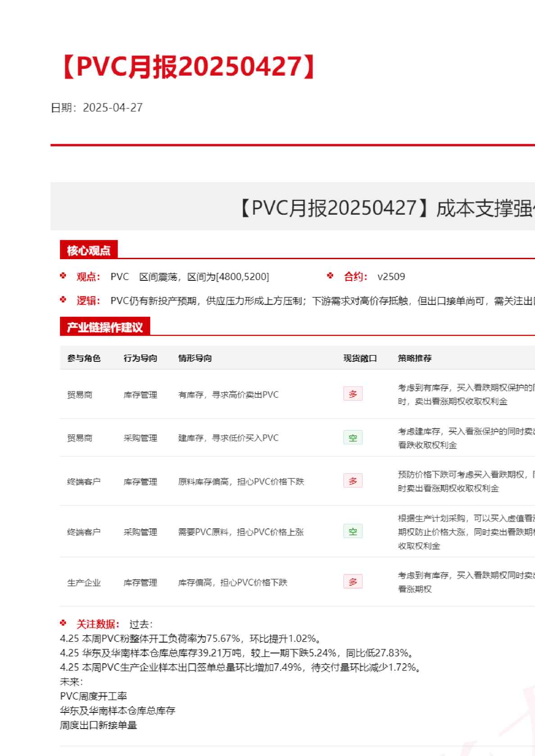The height and width of the screenshot is (756, 535).
Task: Click the red diamond bullet beside 合约
Action: click(x=330, y=276)
